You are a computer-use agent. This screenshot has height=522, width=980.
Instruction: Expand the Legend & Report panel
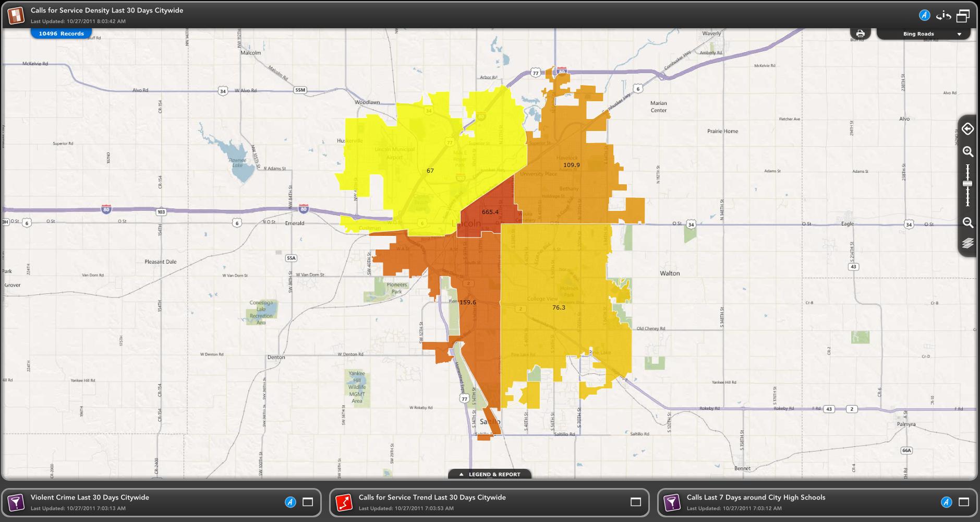tap(490, 474)
